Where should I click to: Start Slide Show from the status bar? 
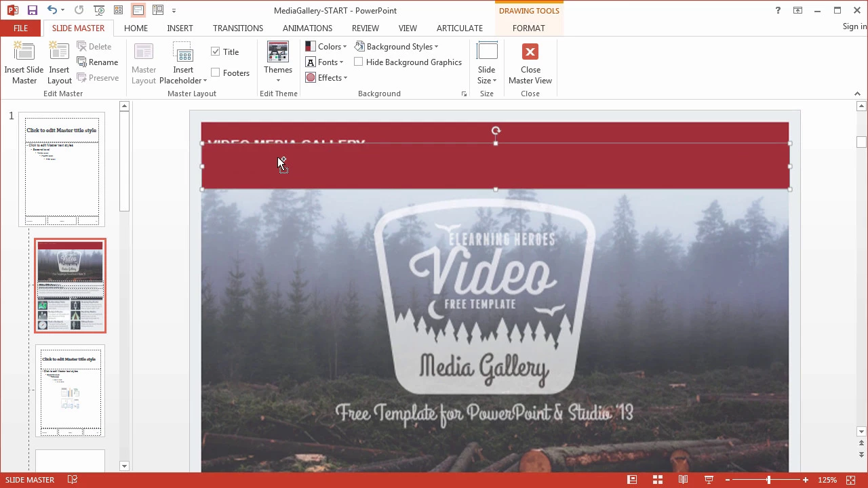pos(709,480)
